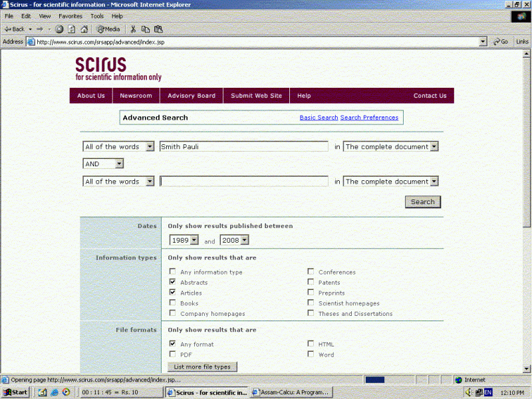Open Submit Web Site navigation link
532x399 pixels.
click(x=256, y=96)
